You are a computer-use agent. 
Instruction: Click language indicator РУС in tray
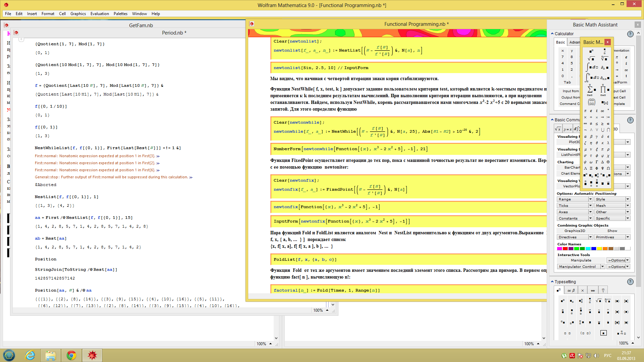point(607,356)
